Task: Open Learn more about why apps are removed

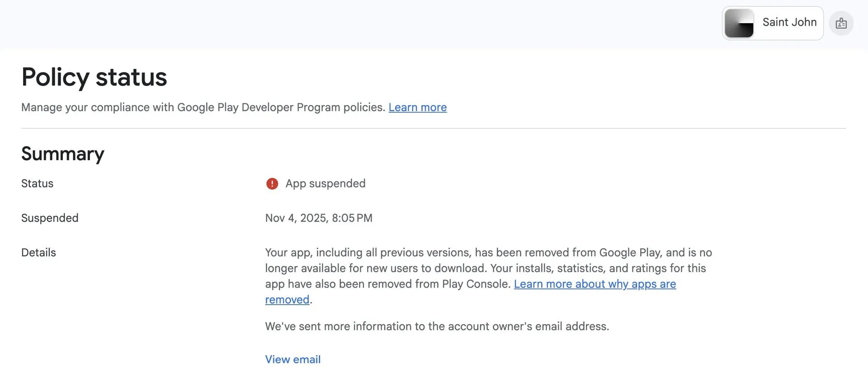Action: (x=594, y=284)
